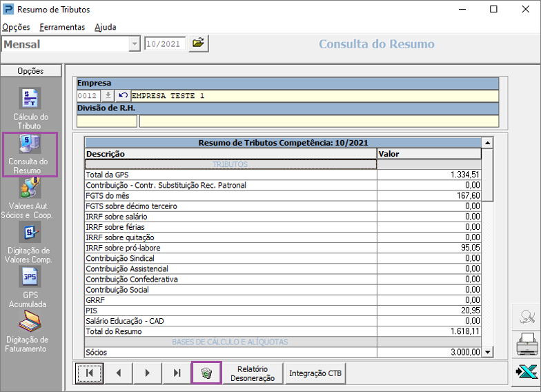The width and height of the screenshot is (541, 392).
Task: Select Total do Resumo row
Action: [283, 331]
